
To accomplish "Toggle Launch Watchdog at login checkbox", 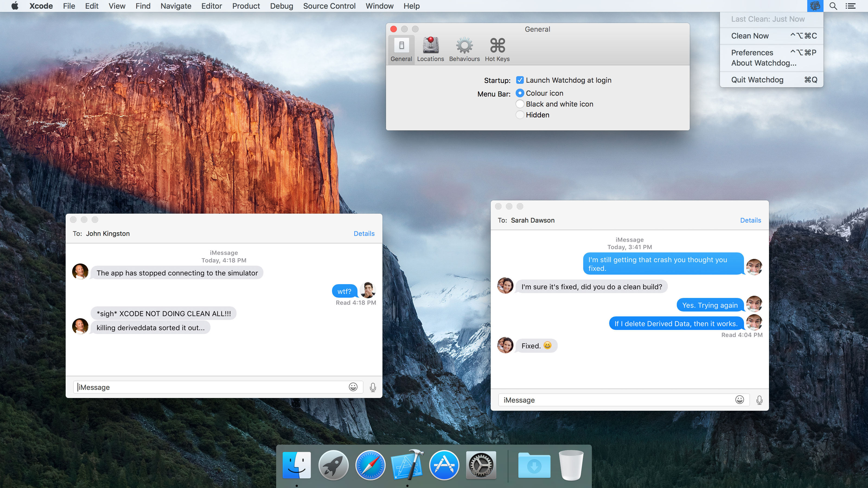I will [520, 80].
